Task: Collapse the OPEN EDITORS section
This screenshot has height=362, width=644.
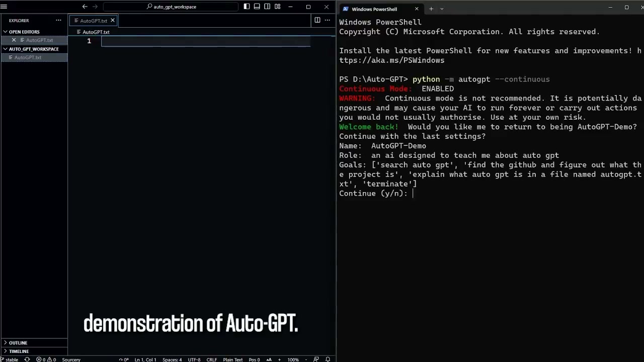Action: [x=34, y=32]
